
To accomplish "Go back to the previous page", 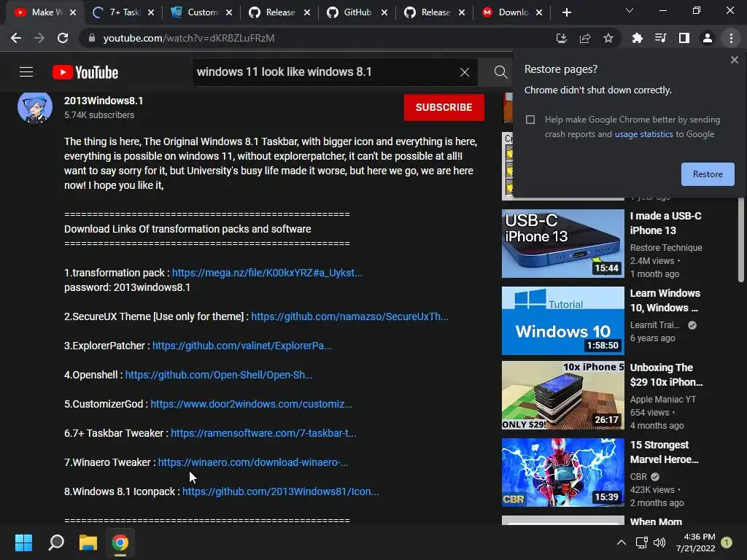I will tap(16, 38).
